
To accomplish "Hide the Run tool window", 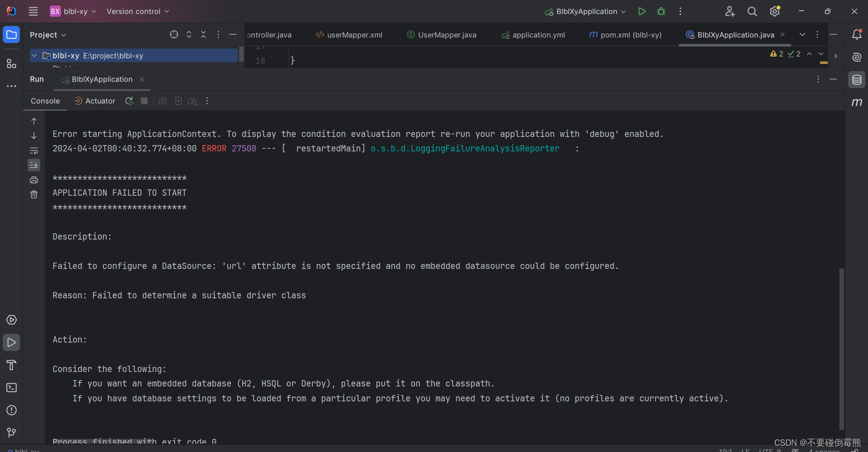I will [833, 79].
